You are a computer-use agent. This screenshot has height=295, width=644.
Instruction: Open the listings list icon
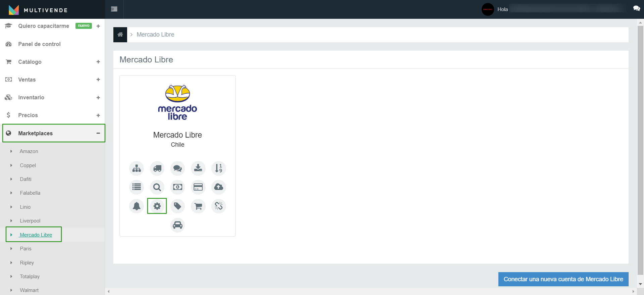pyautogui.click(x=137, y=187)
